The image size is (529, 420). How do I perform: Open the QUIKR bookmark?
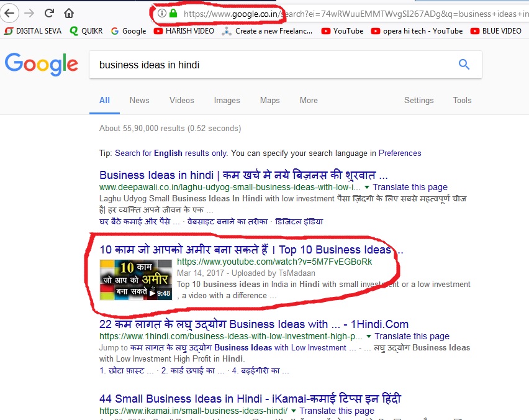[x=86, y=31]
